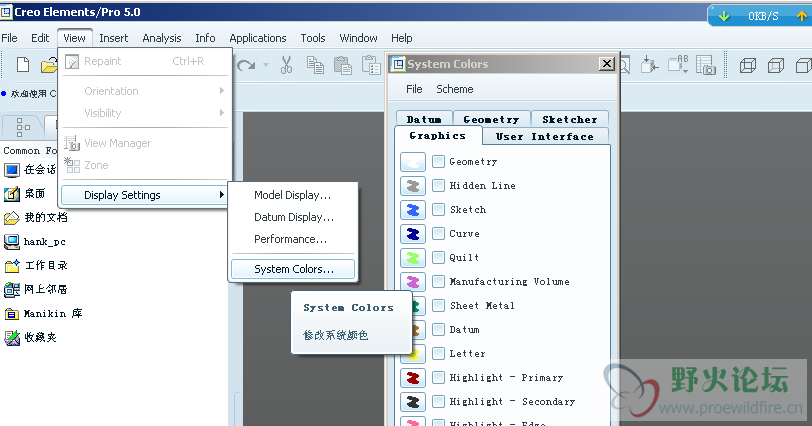This screenshot has height=426, width=812.
Task: Choose Model Display... from submenu
Action: pos(293,195)
